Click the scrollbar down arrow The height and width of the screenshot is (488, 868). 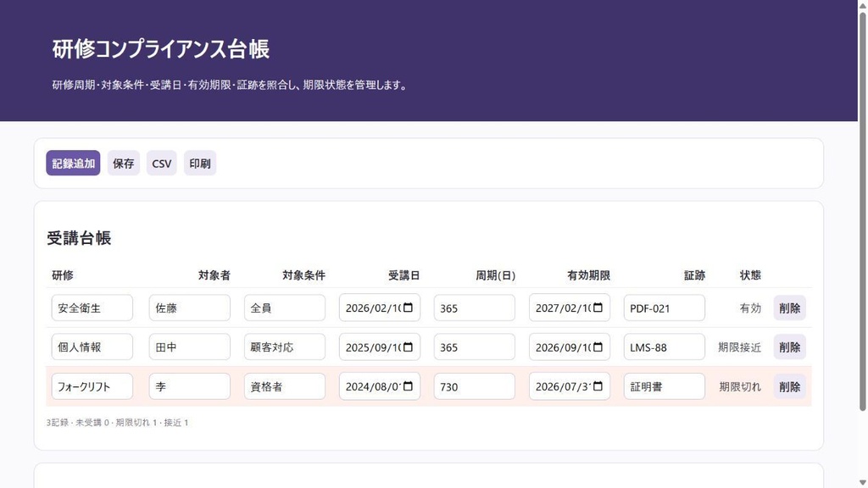click(x=862, y=483)
